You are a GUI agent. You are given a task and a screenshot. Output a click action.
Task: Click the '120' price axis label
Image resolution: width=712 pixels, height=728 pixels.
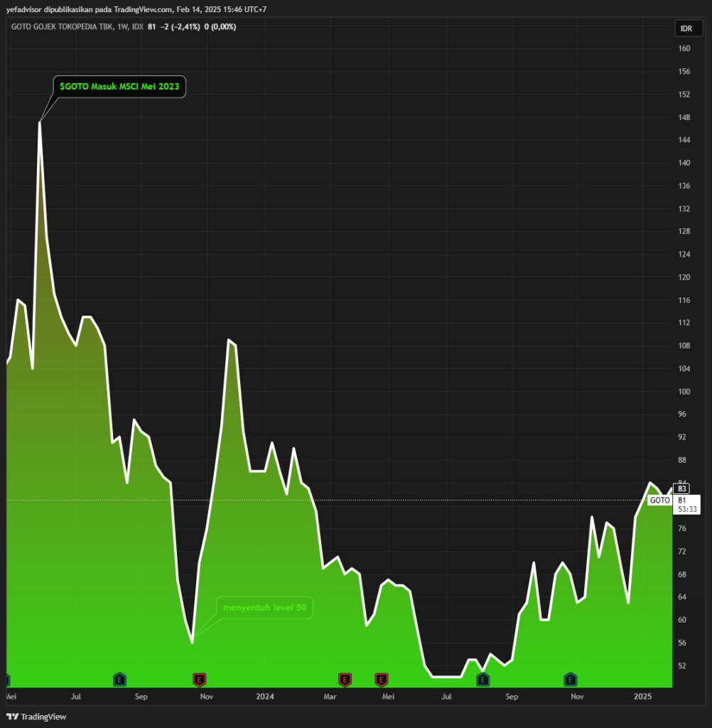[684, 277]
